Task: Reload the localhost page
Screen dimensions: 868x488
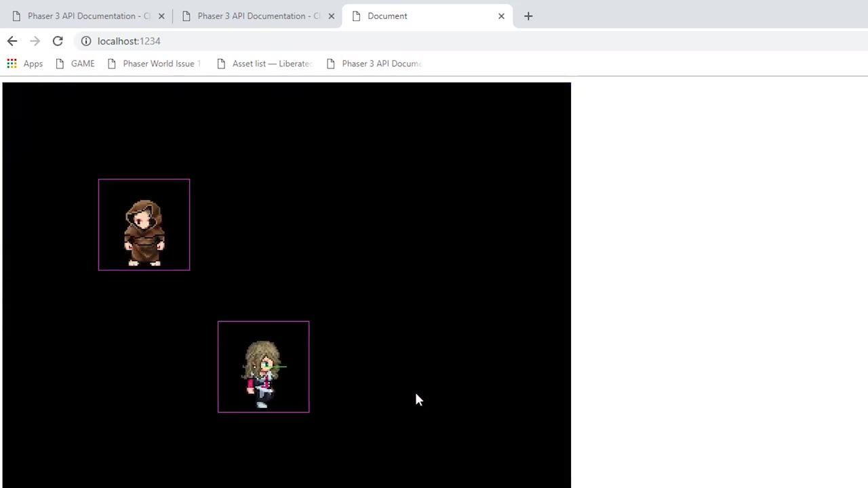Action: pos(58,41)
